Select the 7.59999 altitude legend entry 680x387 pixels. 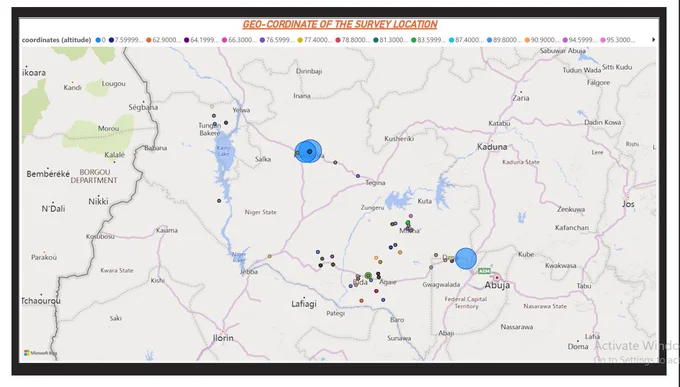[x=126, y=40]
